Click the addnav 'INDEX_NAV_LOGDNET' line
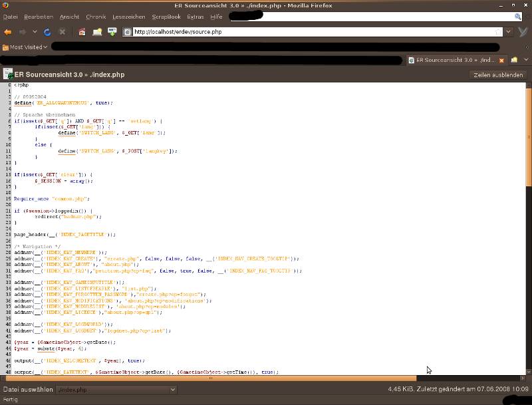 point(92,331)
